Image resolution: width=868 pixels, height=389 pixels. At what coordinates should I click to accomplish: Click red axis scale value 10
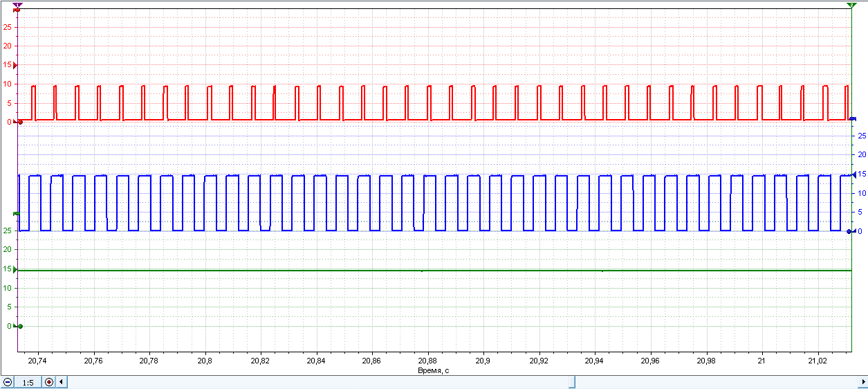click(x=7, y=84)
